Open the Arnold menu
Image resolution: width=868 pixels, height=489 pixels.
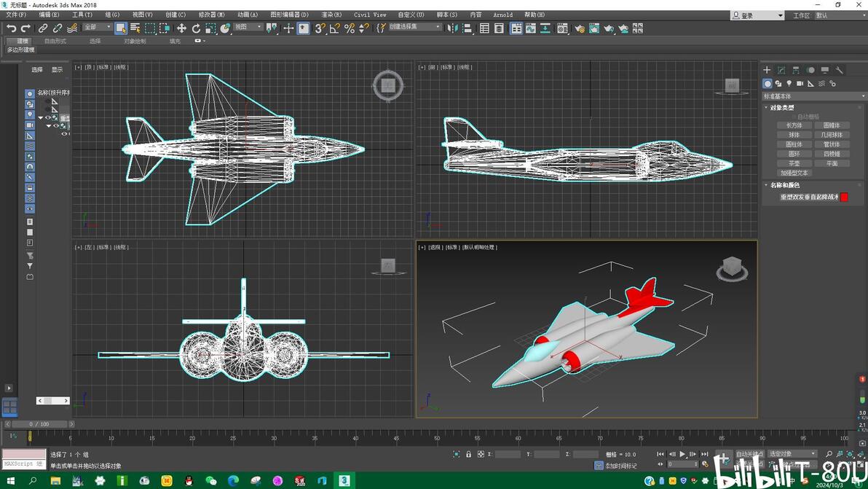click(x=502, y=15)
